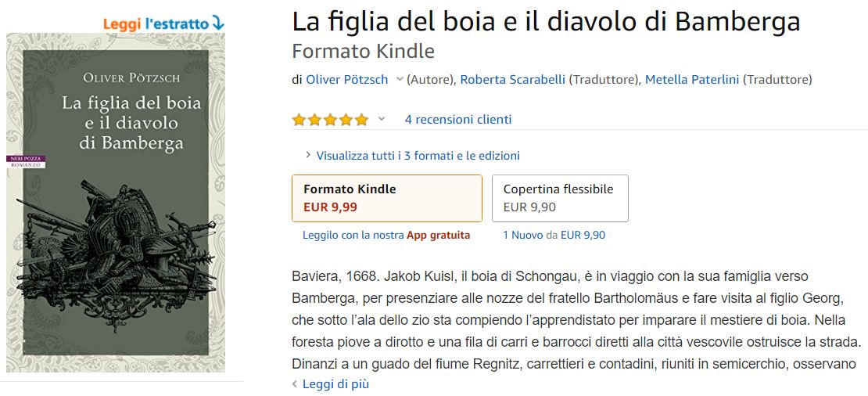Click the chevron beside Leggi di più

pos(295,383)
